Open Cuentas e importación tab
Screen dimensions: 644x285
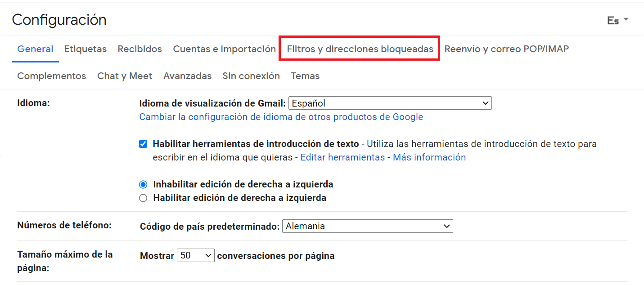click(x=224, y=49)
